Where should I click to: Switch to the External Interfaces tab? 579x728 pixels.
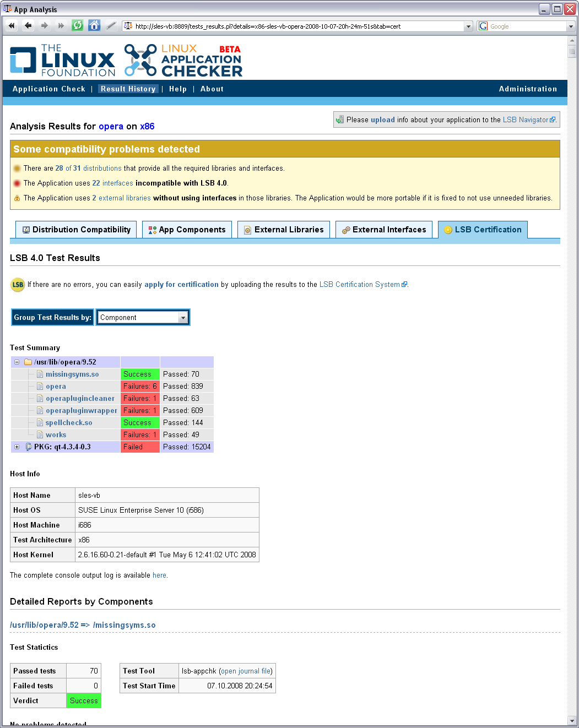point(384,230)
